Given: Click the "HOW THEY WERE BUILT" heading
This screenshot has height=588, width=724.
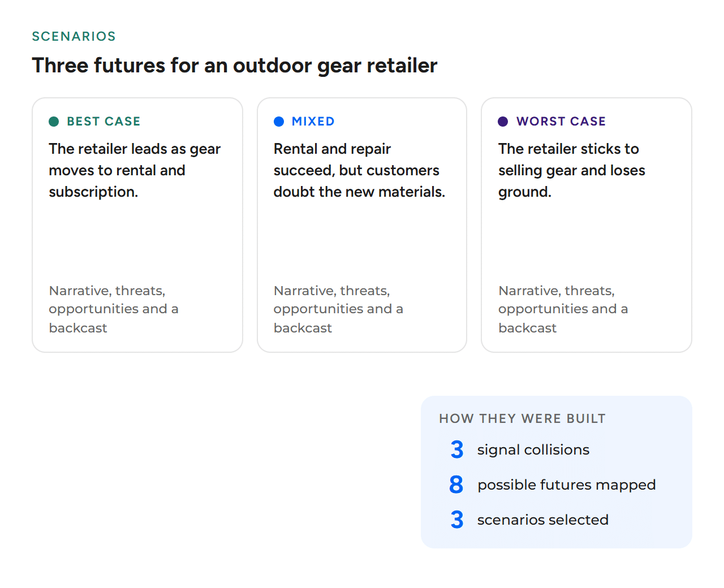Looking at the screenshot, I should tap(522, 419).
